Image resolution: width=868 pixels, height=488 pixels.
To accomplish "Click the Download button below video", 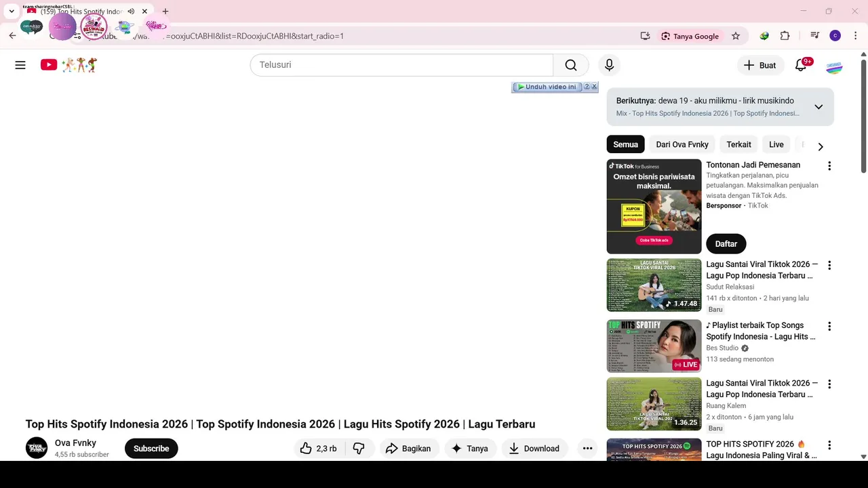I will click(534, 449).
